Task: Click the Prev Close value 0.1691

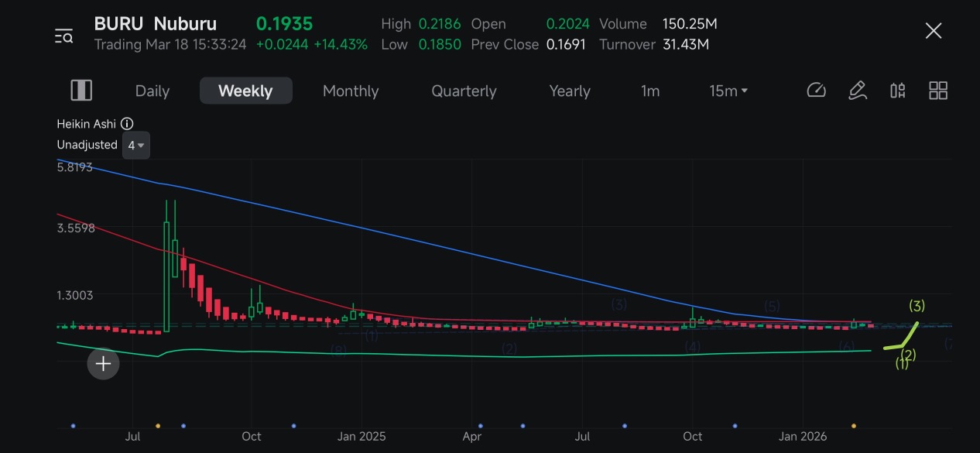Action: [x=564, y=44]
